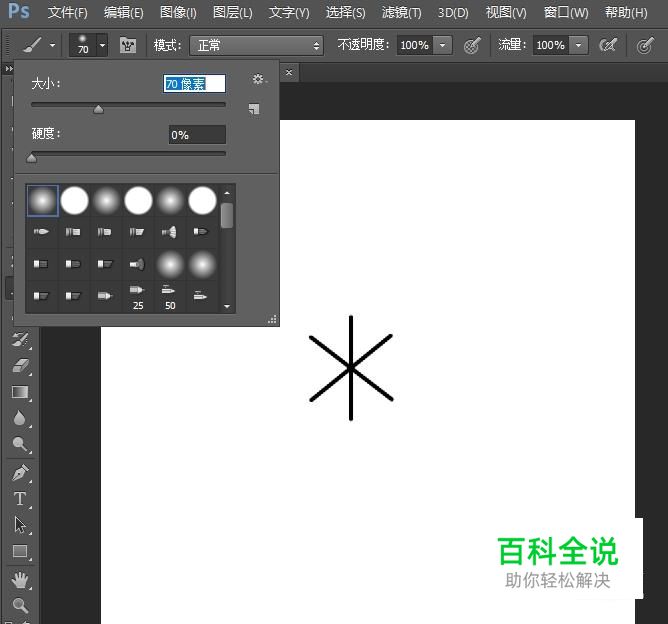668x624 pixels.
Task: Click the 不透明度 100% value field
Action: point(415,45)
